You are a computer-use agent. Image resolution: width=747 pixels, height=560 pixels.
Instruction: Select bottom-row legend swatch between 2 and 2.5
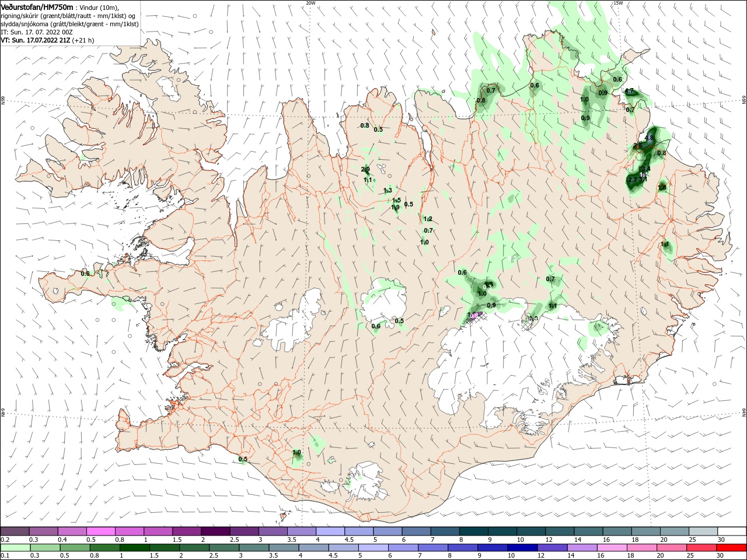coord(194,548)
